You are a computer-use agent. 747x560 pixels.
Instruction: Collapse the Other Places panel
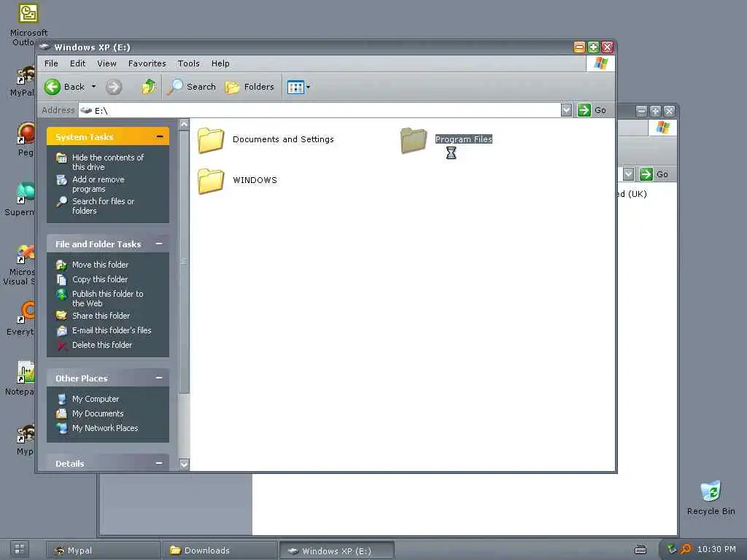[x=159, y=378]
